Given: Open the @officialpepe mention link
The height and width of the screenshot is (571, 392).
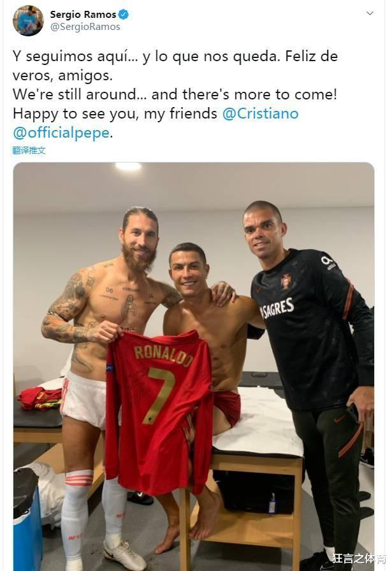Looking at the screenshot, I should tap(61, 133).
